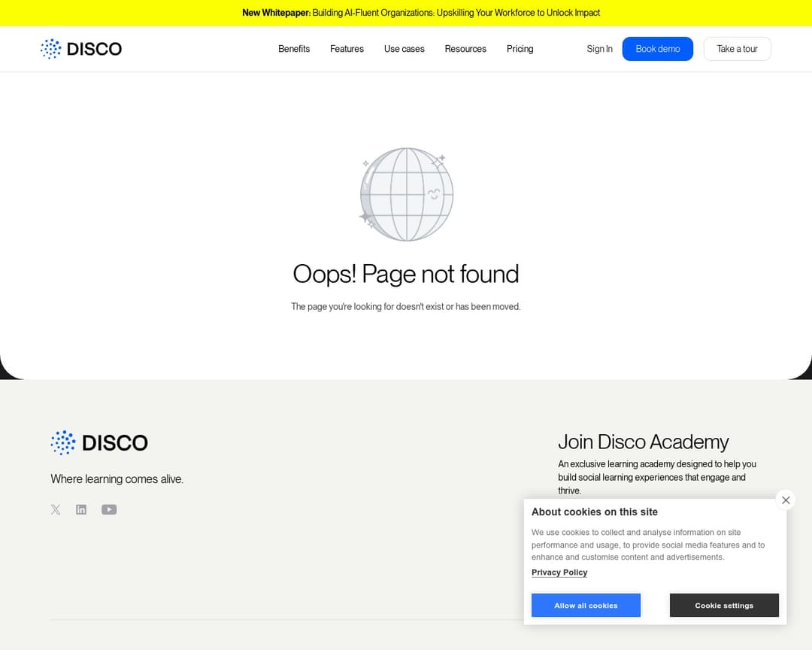Expand the Use cases menu
The width and height of the screenshot is (812, 650).
coord(404,49)
